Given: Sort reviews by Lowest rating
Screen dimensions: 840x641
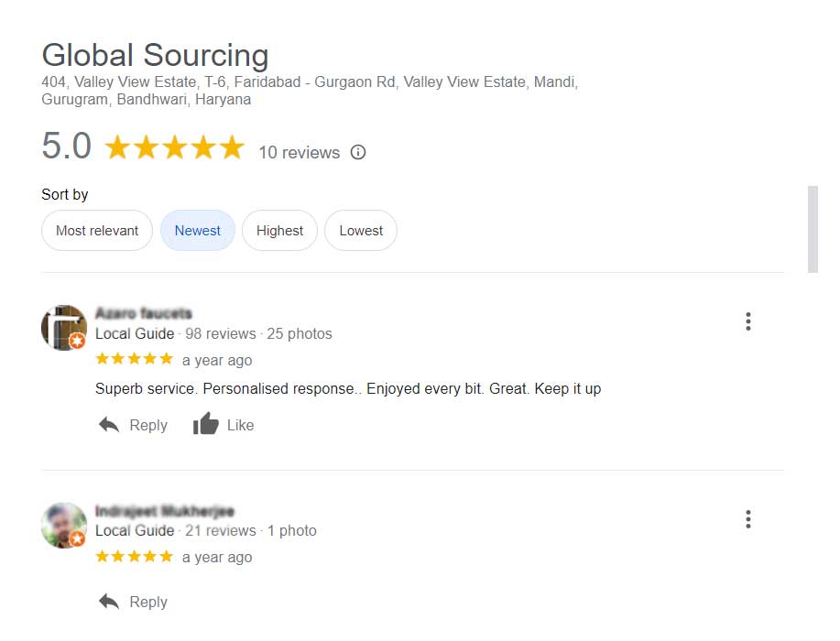Looking at the screenshot, I should (361, 231).
